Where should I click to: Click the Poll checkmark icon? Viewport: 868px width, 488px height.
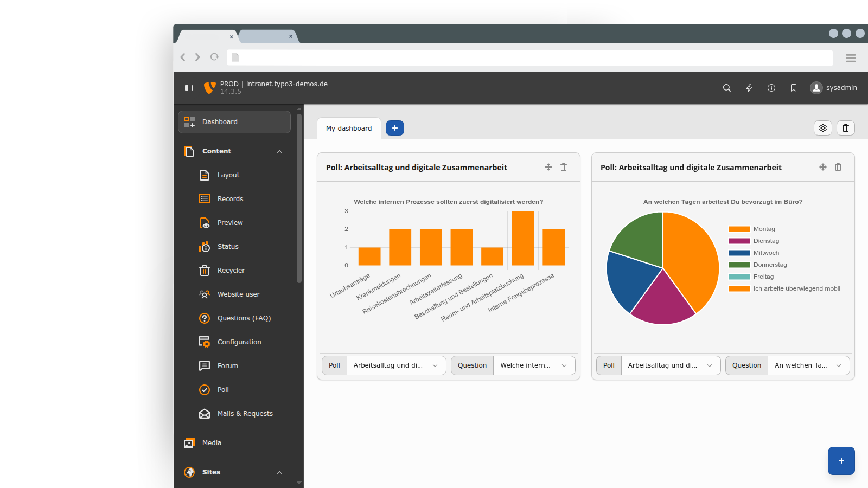click(205, 390)
